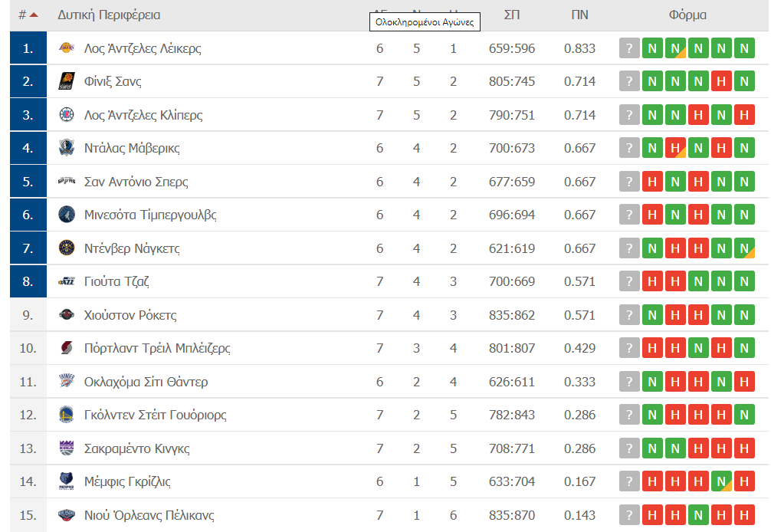Open the Σακραμέντο Κινγκς team link
The height and width of the screenshot is (532, 771).
tap(137, 448)
